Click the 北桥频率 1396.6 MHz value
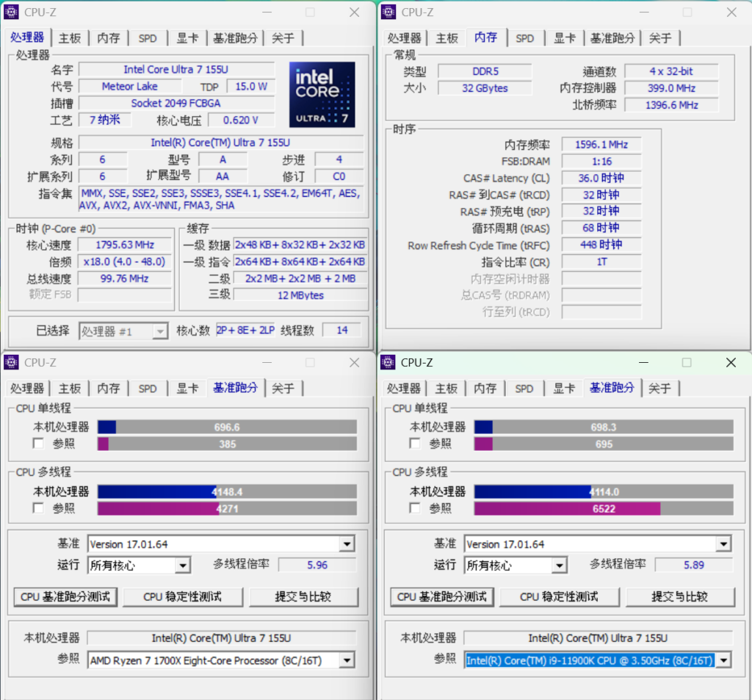Screen dimensions: 752x700 (671, 105)
